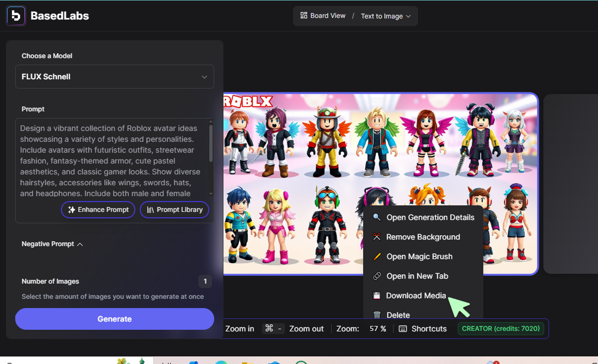Click inside the Prompt text area
This screenshot has width=598, height=364.
pyautogui.click(x=113, y=160)
